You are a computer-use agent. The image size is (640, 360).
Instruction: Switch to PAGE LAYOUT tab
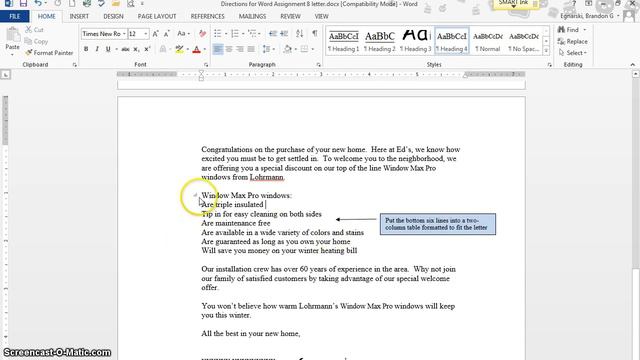[x=157, y=16]
